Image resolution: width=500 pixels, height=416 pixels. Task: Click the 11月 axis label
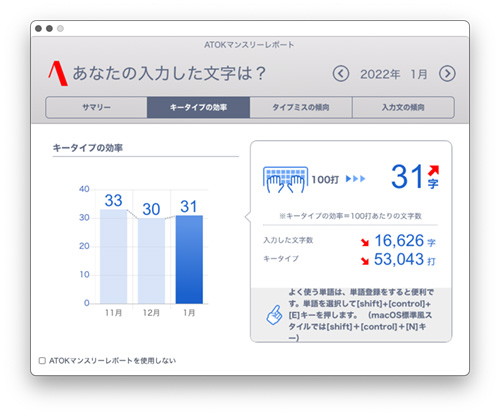coord(113,313)
